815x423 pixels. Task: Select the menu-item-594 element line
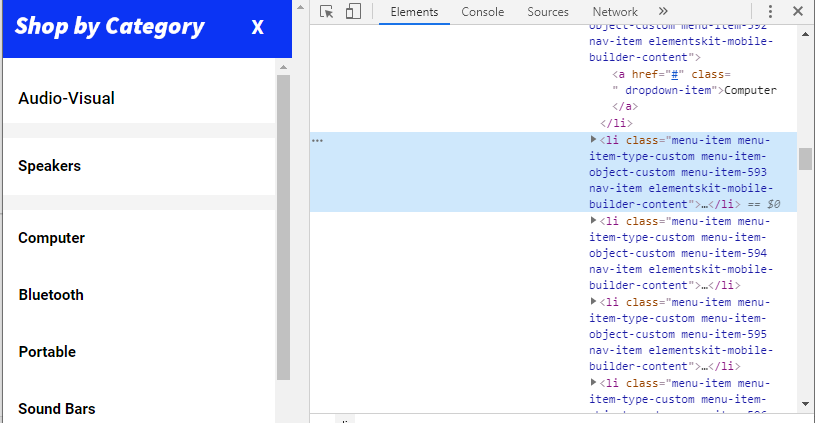pos(553,253)
